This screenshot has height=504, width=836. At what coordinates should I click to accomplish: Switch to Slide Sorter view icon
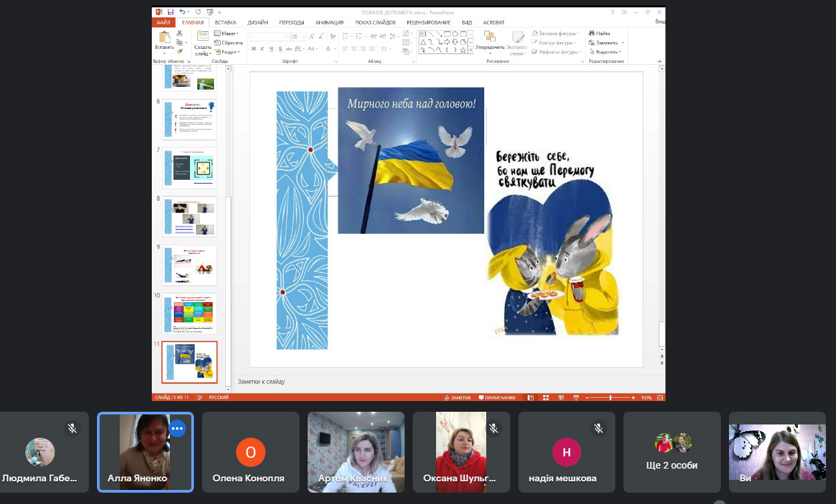(x=546, y=397)
